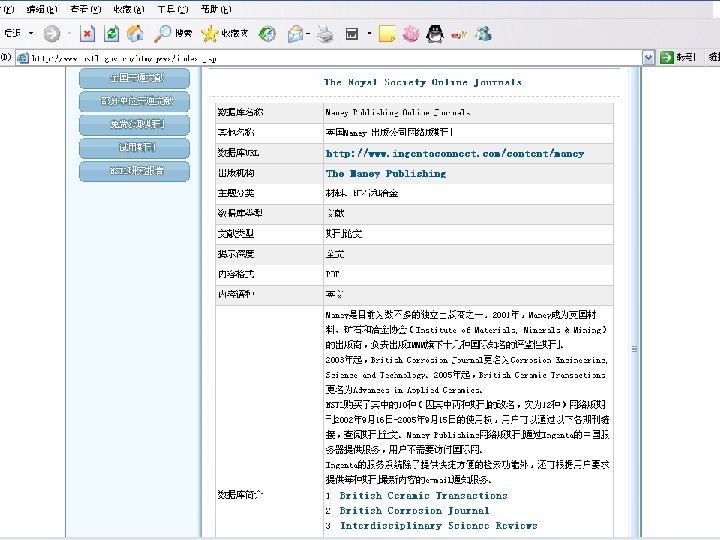Click the Back button in browser toolbar
This screenshot has height=540, width=720.
11,33
